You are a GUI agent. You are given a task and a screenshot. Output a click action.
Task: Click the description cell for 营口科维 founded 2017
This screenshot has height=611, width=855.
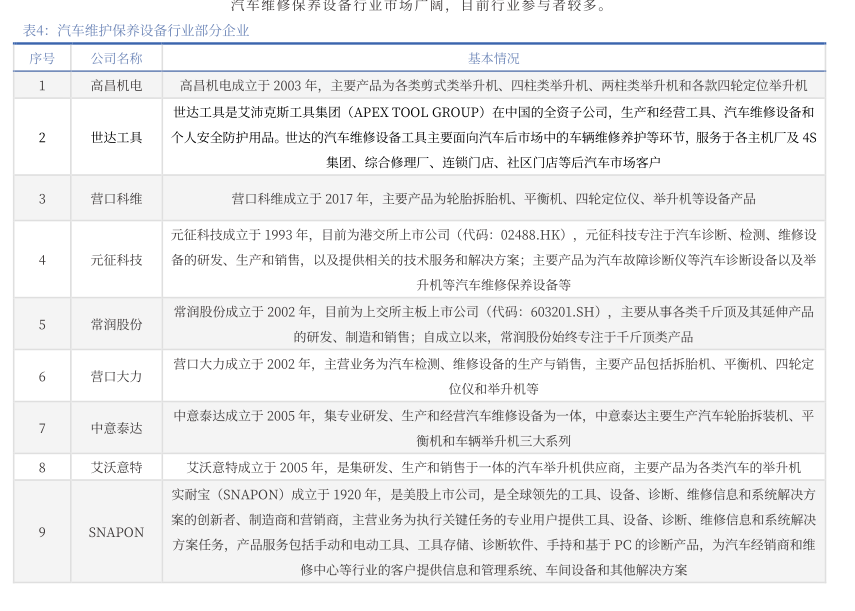(494, 199)
